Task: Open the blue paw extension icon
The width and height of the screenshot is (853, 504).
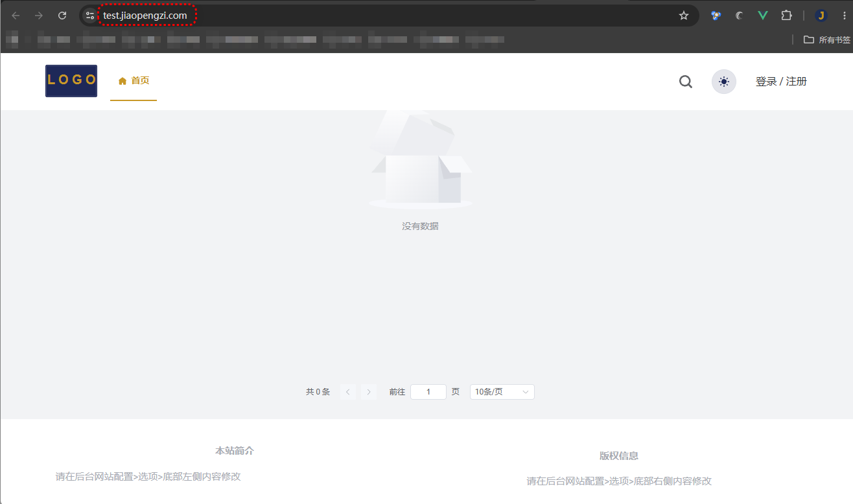Action: click(716, 16)
